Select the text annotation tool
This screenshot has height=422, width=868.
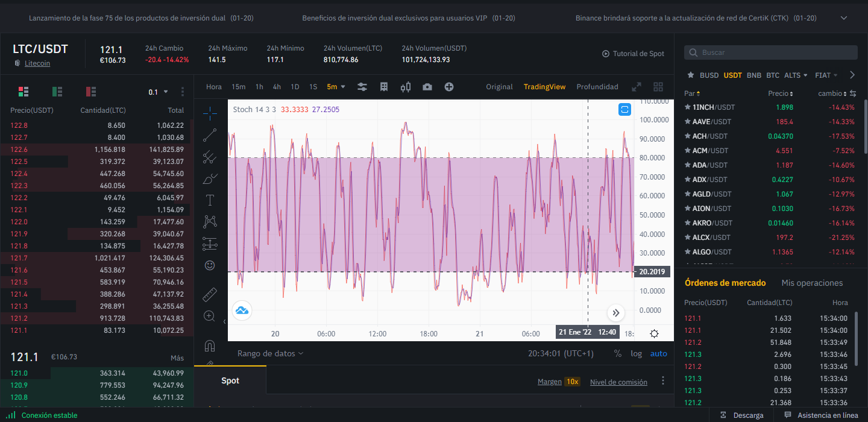tap(210, 200)
